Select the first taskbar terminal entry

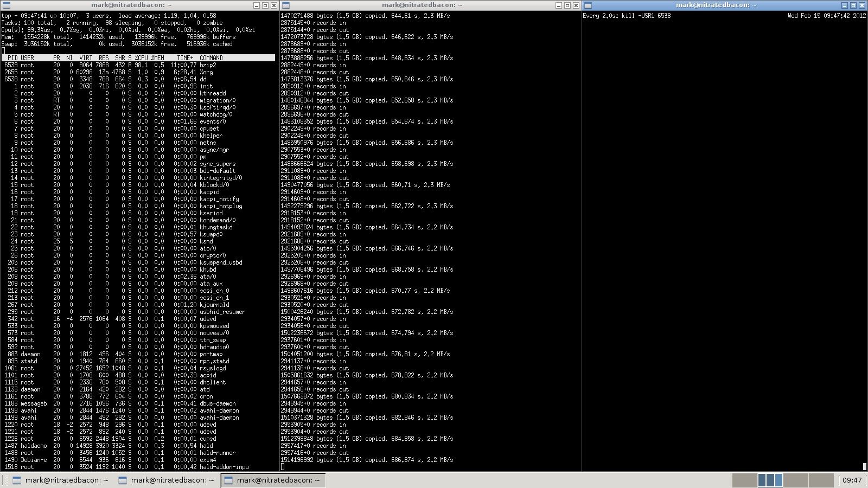[60, 480]
